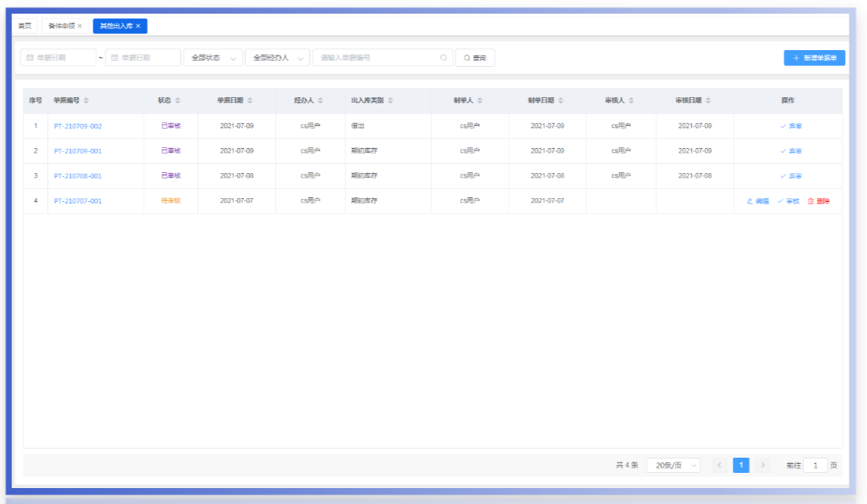Go to previous page arrow
867x504 pixels.
click(719, 465)
